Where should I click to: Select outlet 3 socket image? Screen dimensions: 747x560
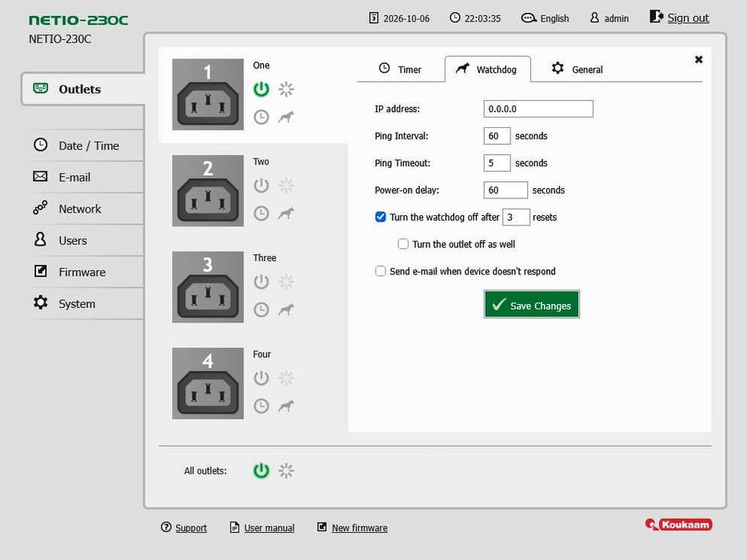tap(208, 287)
